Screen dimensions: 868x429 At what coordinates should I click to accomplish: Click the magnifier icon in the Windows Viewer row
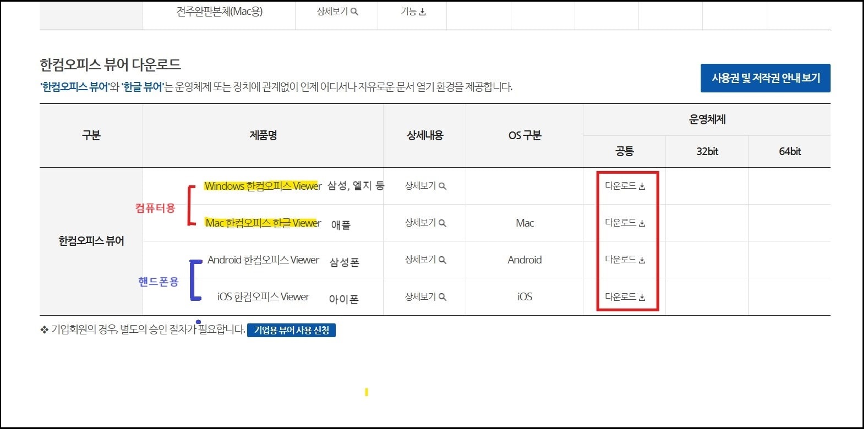coord(443,186)
